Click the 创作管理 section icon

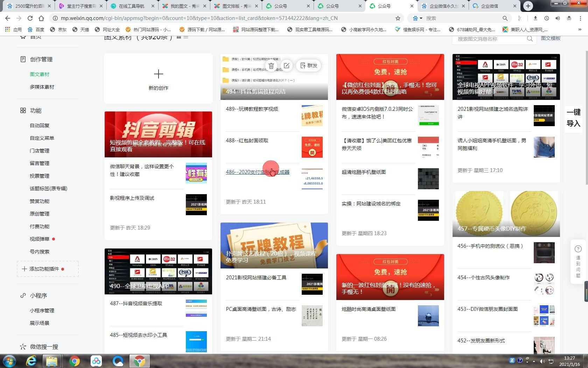tap(23, 59)
